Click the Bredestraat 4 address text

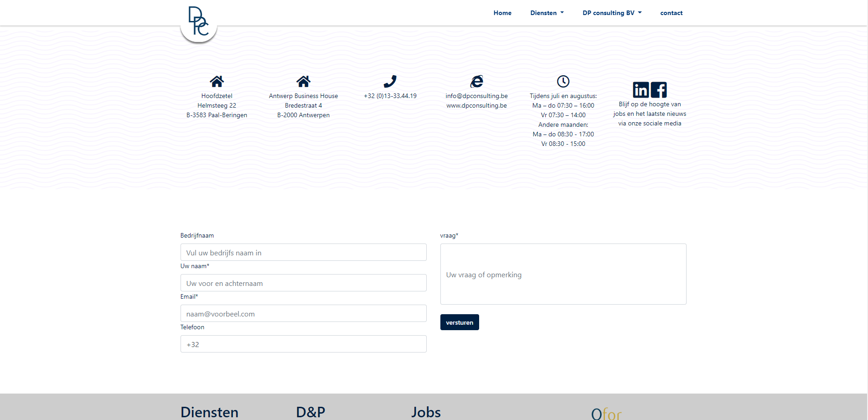click(x=304, y=105)
